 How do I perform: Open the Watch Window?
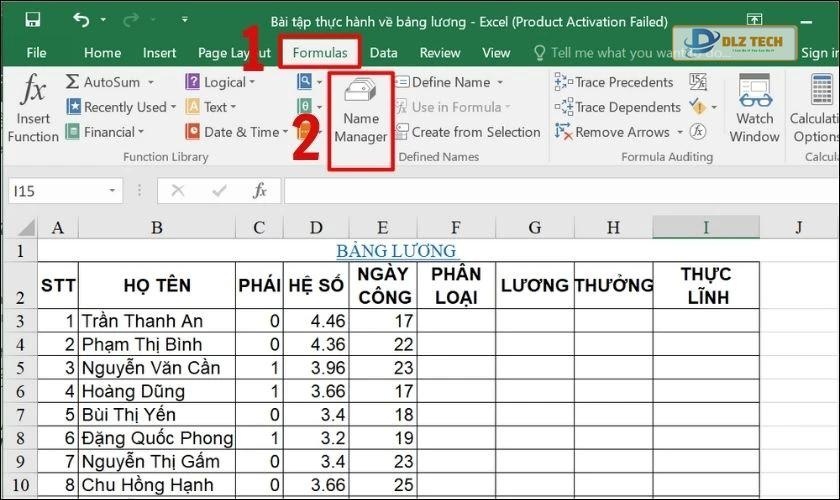point(754,110)
